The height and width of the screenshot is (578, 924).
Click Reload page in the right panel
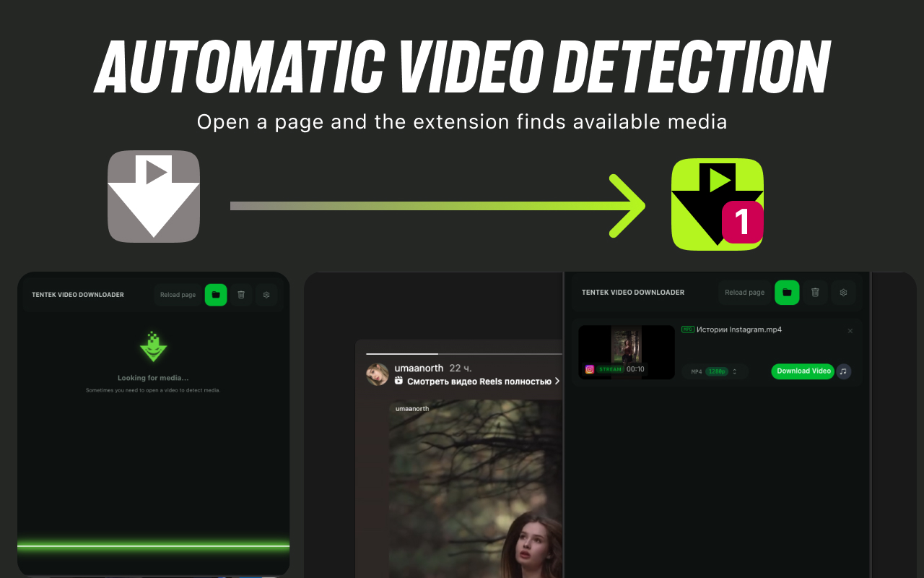(744, 293)
